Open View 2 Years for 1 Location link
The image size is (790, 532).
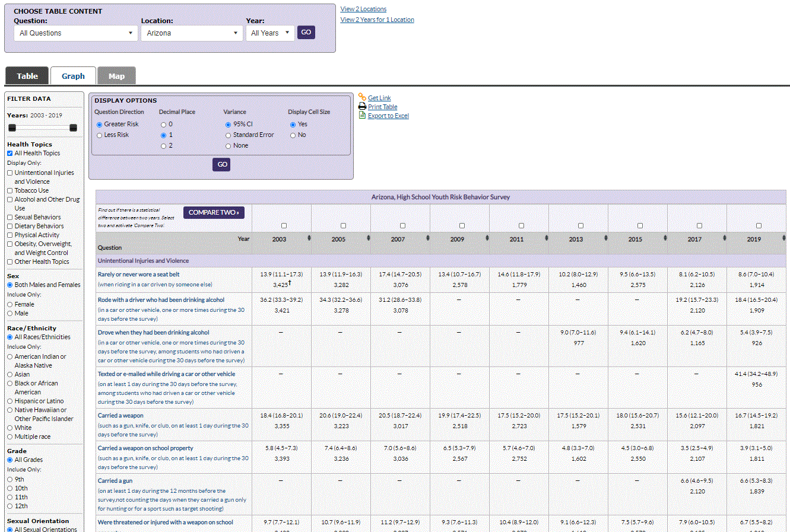click(x=377, y=20)
